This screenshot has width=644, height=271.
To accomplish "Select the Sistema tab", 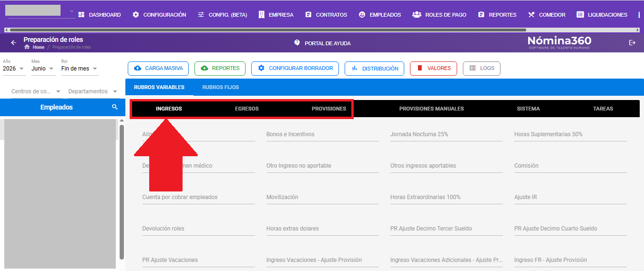I will pos(528,109).
